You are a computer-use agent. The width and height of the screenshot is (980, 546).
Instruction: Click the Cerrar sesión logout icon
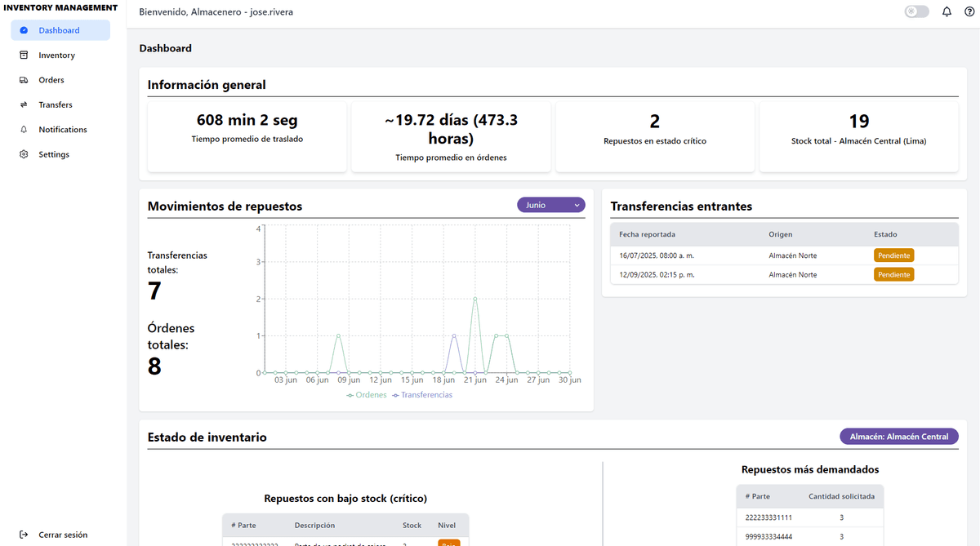[24, 535]
